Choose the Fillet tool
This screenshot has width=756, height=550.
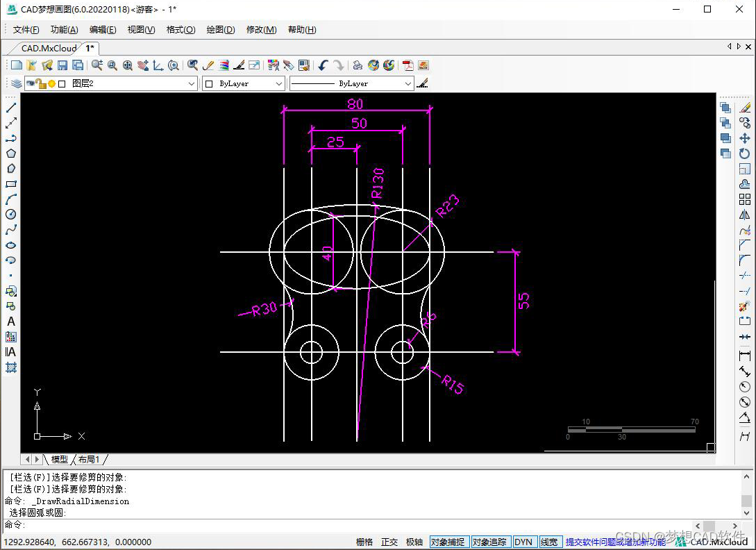[745, 260]
